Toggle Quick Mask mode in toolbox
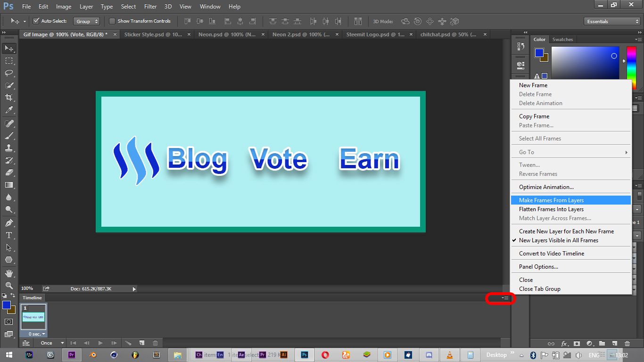Image resolution: width=644 pixels, height=362 pixels. (9, 321)
